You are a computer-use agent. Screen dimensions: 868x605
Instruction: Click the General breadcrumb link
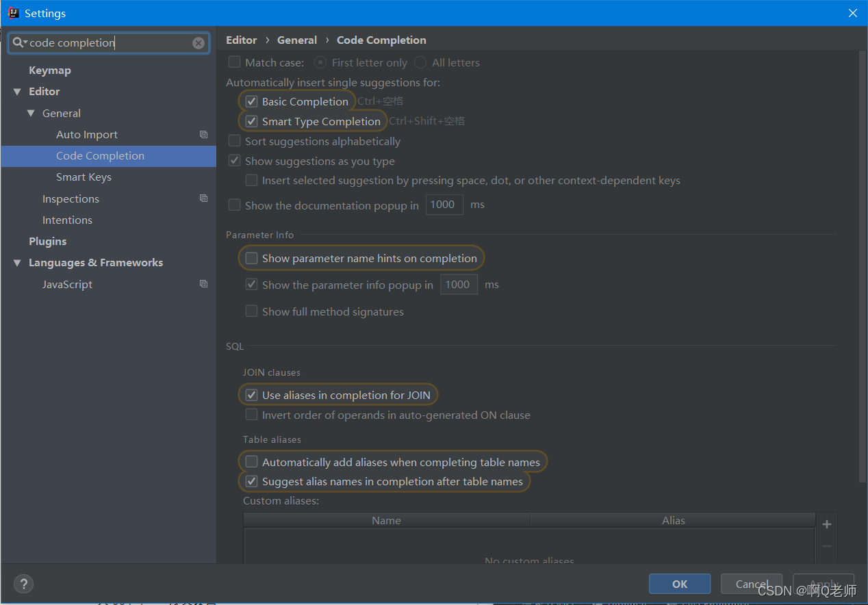[297, 40]
